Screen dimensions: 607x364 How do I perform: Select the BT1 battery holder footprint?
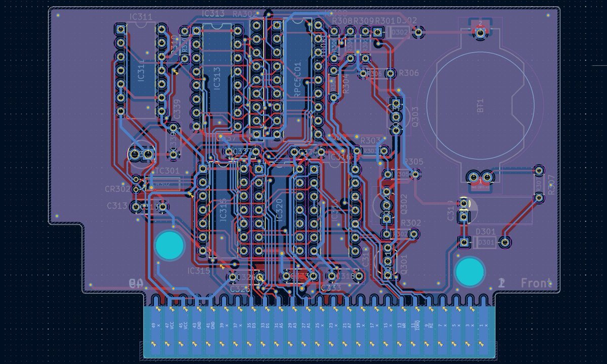[x=480, y=106]
